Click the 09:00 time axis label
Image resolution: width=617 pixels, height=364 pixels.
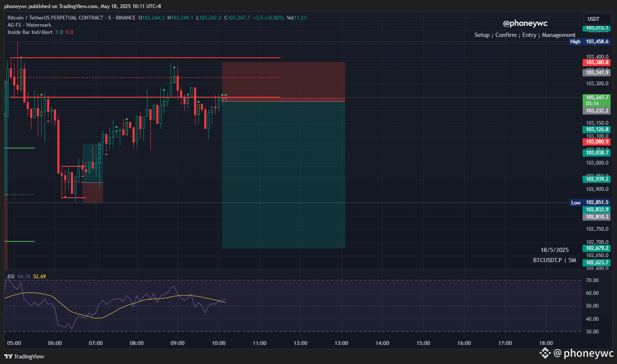coord(177,343)
